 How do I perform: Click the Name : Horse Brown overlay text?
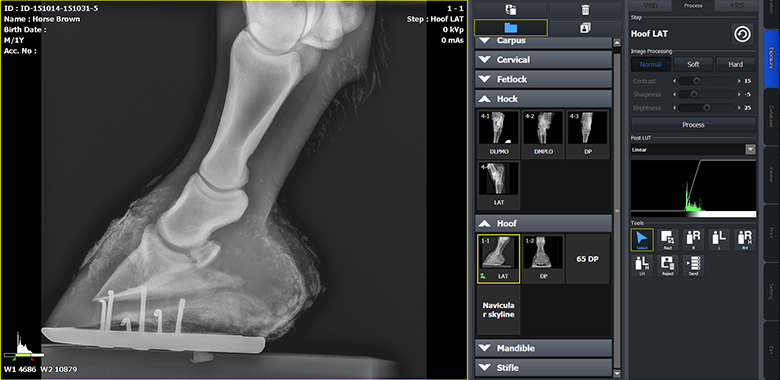42,19
